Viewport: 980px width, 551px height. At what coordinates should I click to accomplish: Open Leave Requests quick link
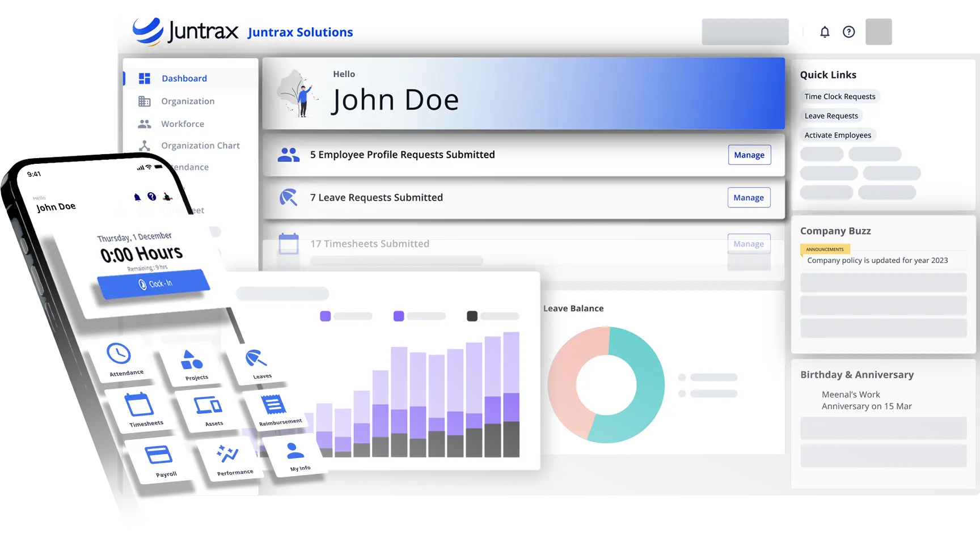pos(831,116)
